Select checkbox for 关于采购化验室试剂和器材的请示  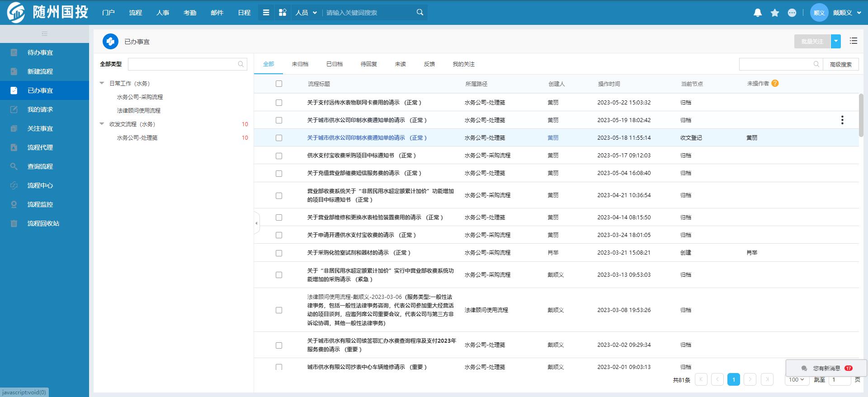pos(279,253)
